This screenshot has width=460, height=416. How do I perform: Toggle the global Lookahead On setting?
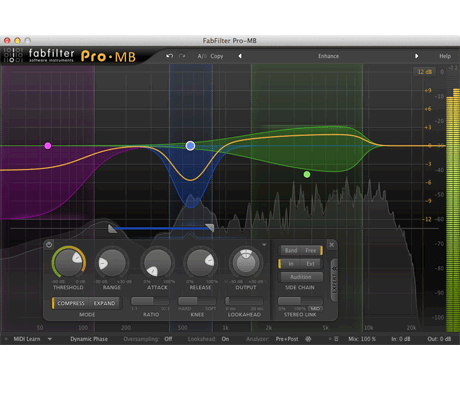click(x=225, y=339)
